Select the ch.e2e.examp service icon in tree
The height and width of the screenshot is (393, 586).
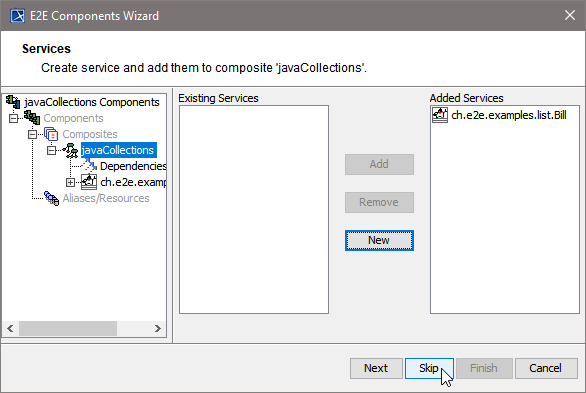point(89,182)
